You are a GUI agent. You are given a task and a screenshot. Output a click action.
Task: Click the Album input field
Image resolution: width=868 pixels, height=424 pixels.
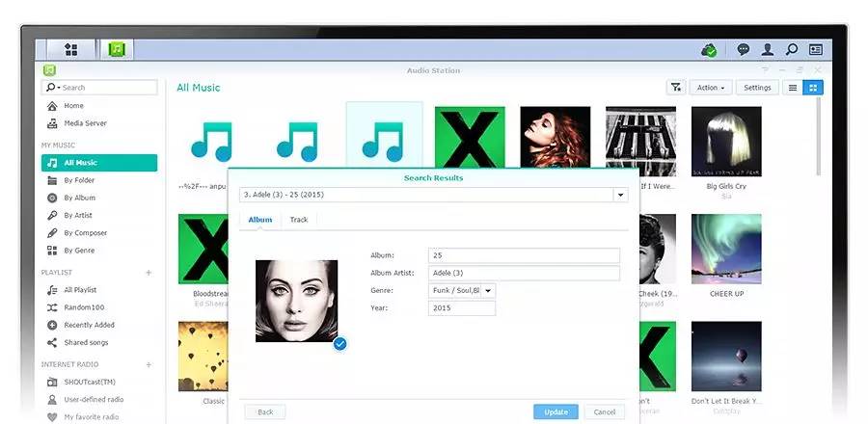524,255
